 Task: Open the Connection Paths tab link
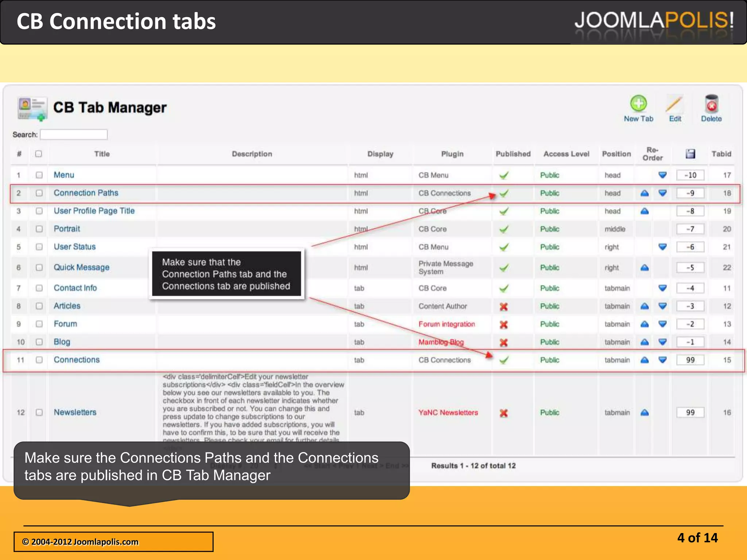click(x=86, y=192)
